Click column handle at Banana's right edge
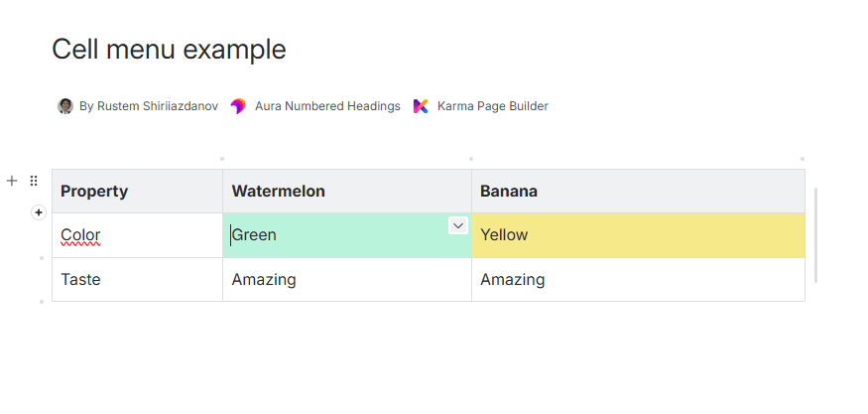 click(803, 159)
